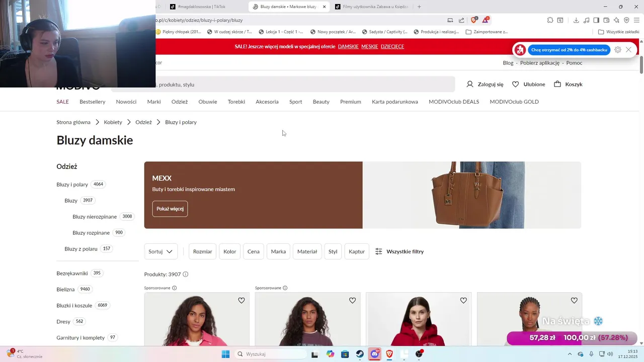
Task: Open the Sortuj dropdown
Action: 160,251
